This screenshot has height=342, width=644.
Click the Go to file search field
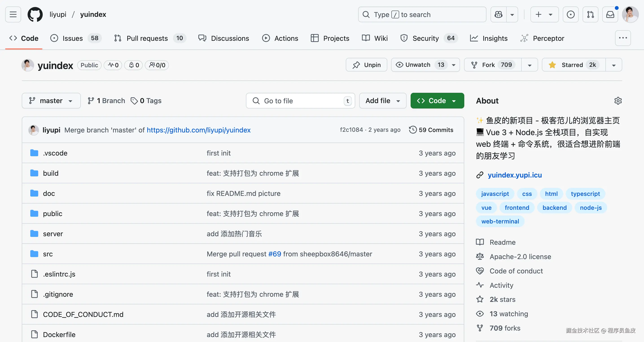[300, 101]
